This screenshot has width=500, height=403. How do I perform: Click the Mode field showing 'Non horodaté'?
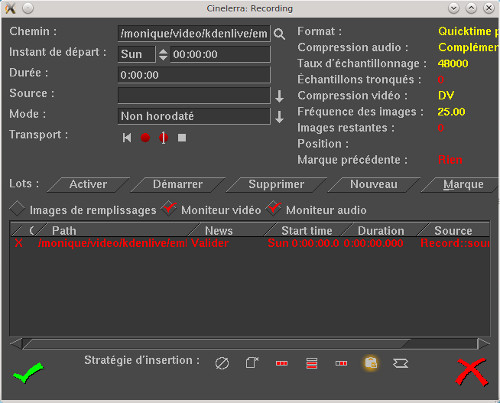[194, 116]
